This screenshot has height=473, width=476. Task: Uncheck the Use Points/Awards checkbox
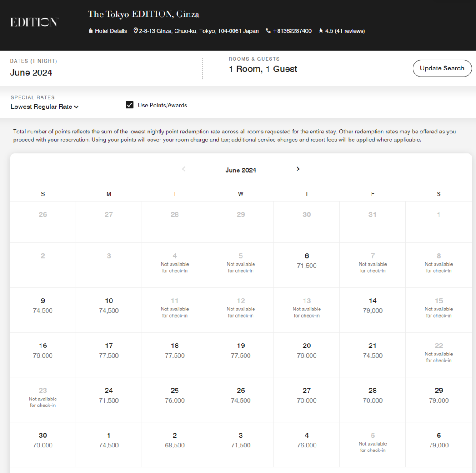pos(130,105)
